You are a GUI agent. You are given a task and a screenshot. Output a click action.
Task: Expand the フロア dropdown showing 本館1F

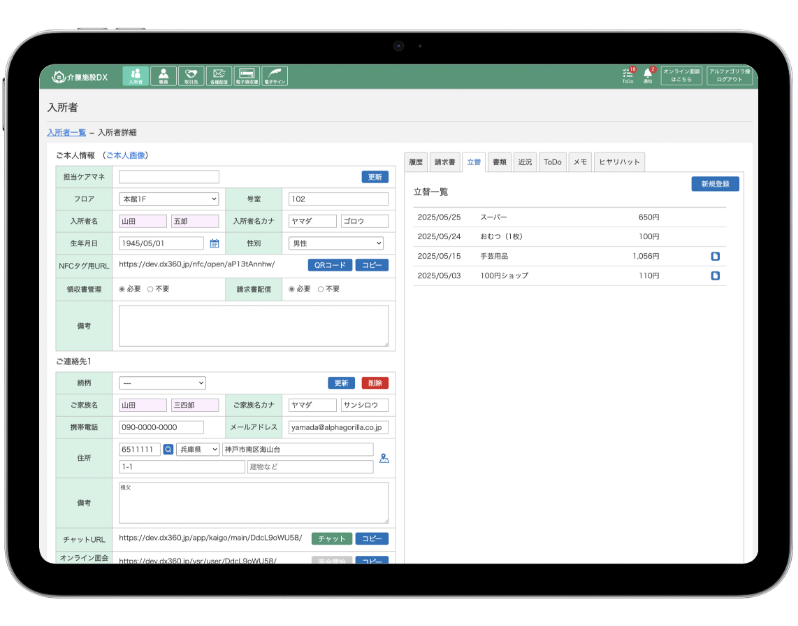pyautogui.click(x=162, y=198)
